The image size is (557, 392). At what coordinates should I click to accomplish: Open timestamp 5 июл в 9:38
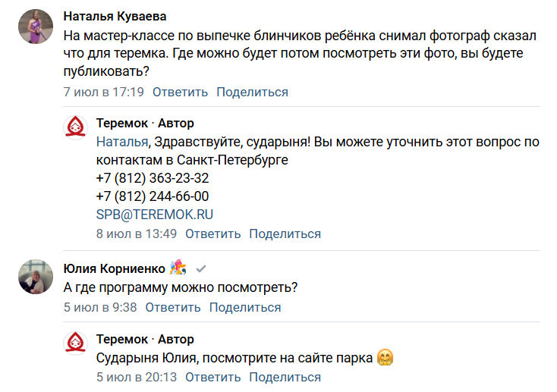coord(100,307)
